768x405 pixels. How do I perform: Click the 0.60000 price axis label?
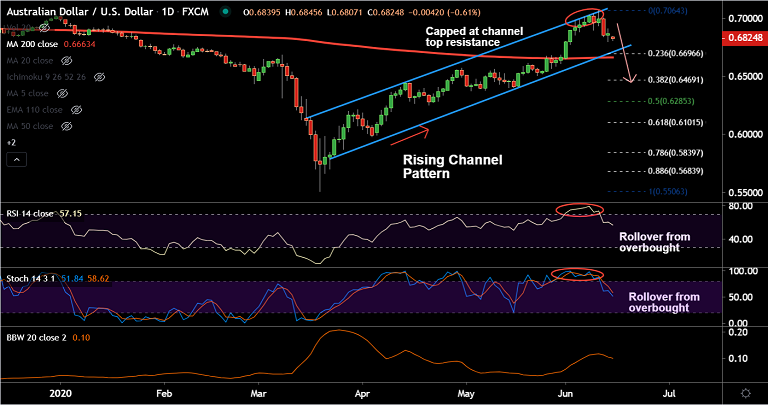745,134
